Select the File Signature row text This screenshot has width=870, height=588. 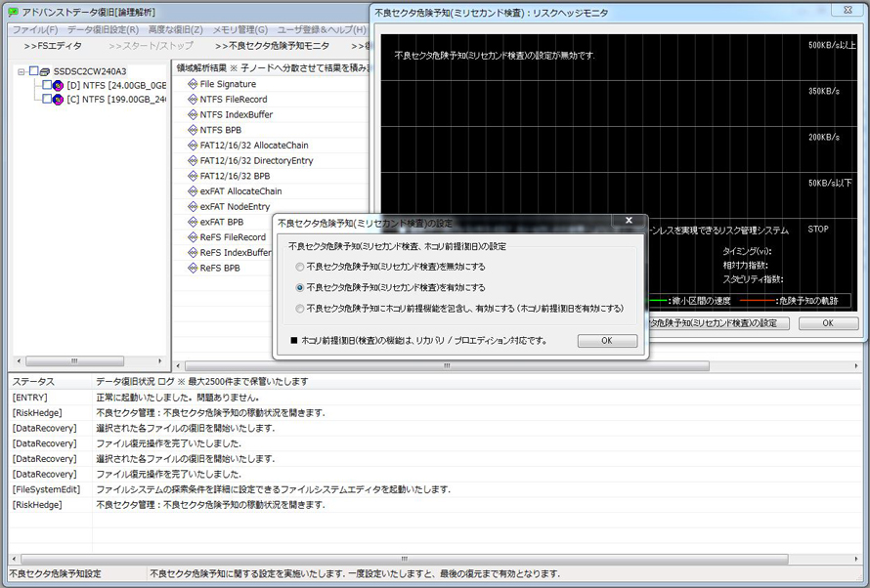coord(228,84)
